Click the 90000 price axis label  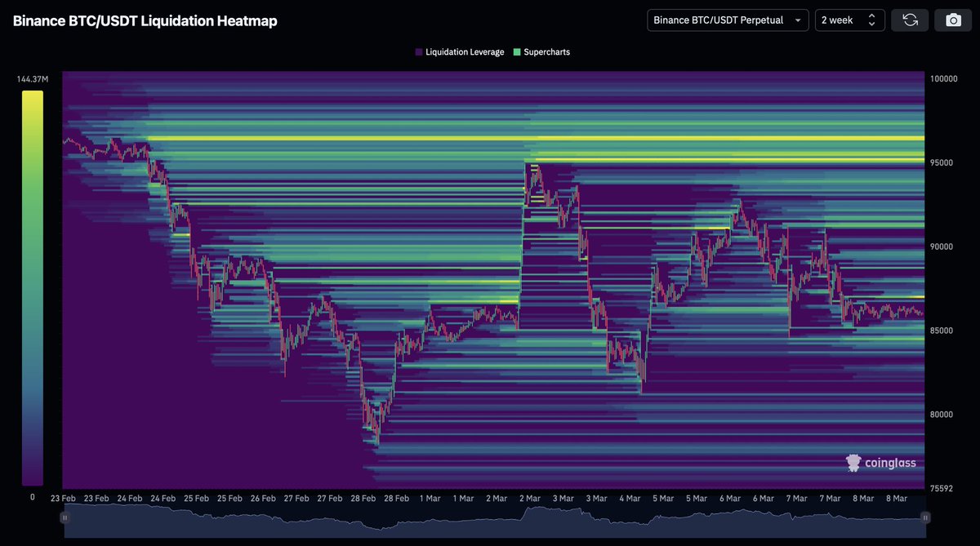coord(941,247)
